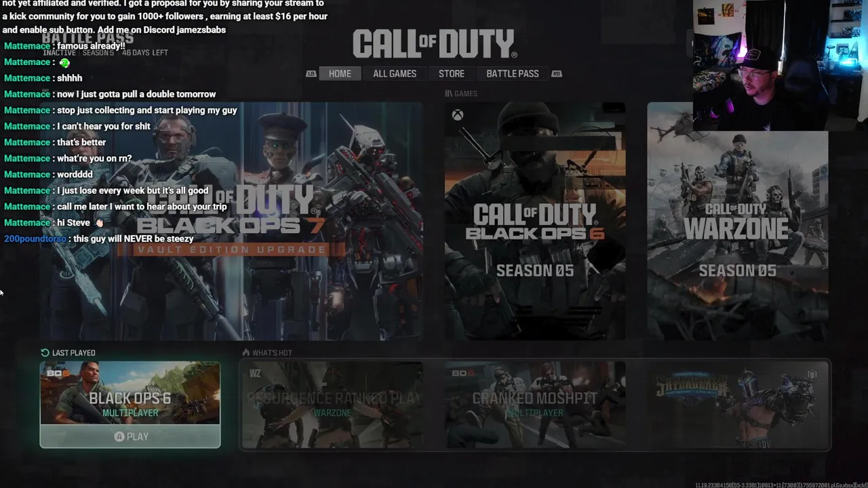Click the Last Played refresh icon
The width and height of the screenshot is (868, 488).
point(45,352)
